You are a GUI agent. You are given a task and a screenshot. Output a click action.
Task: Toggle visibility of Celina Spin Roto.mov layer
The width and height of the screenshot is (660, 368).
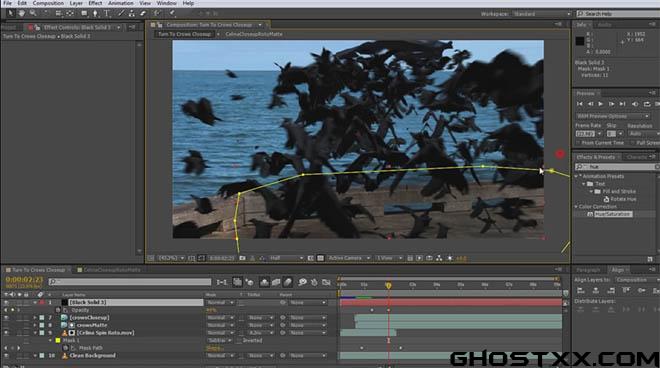coord(6,333)
